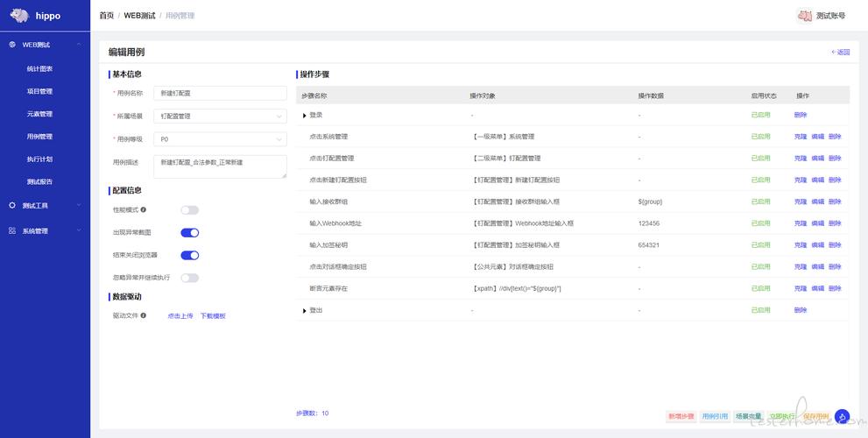Toggle the 忽略异常并继续执行 switch
Viewport: 868px width, 438px height.
click(189, 278)
